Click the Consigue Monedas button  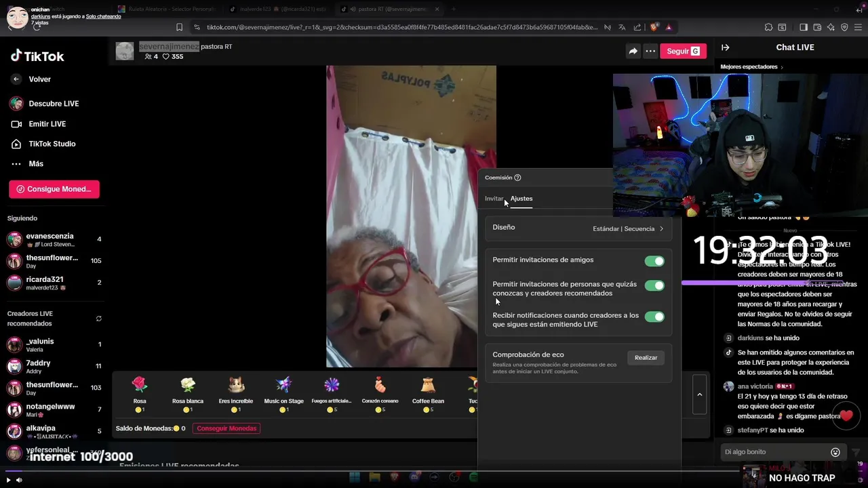pyautogui.click(x=54, y=189)
